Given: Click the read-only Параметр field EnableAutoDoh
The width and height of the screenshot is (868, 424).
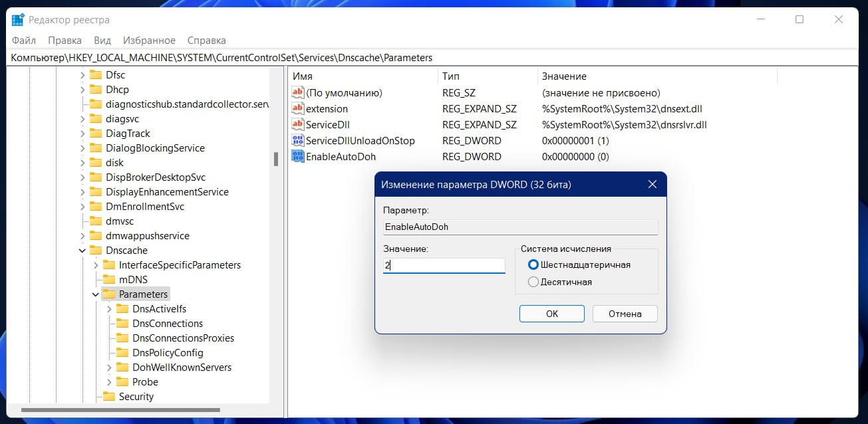Looking at the screenshot, I should (x=520, y=227).
